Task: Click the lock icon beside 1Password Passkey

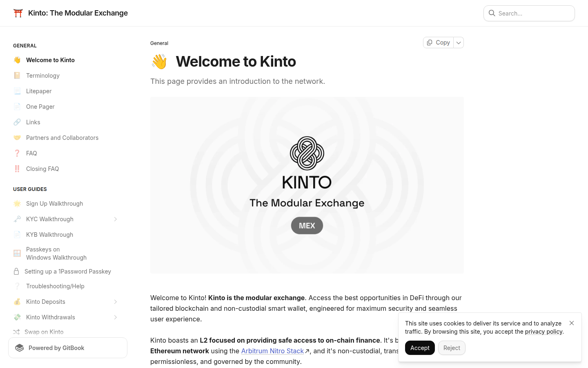Action: (x=16, y=272)
